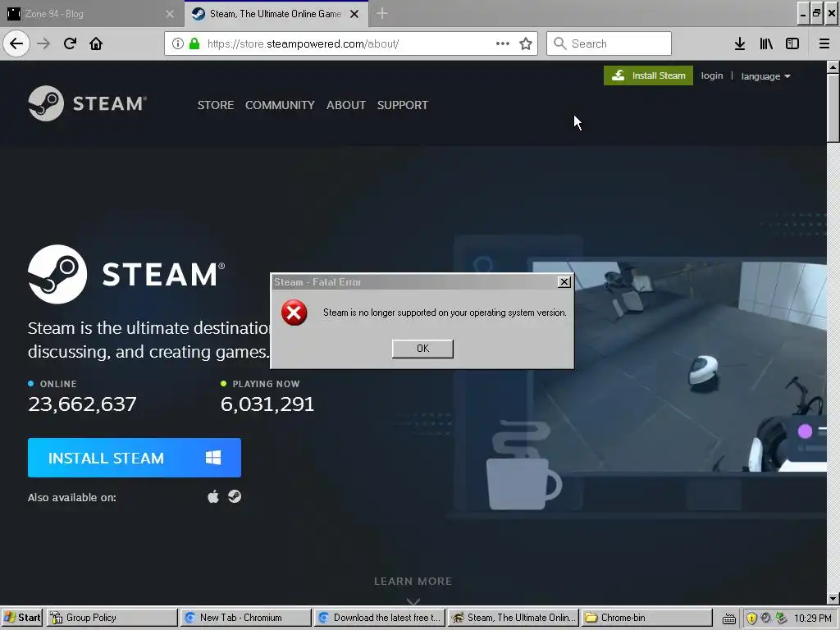Viewport: 840px width, 630px height.
Task: Open the browser home page
Action: [x=96, y=43]
